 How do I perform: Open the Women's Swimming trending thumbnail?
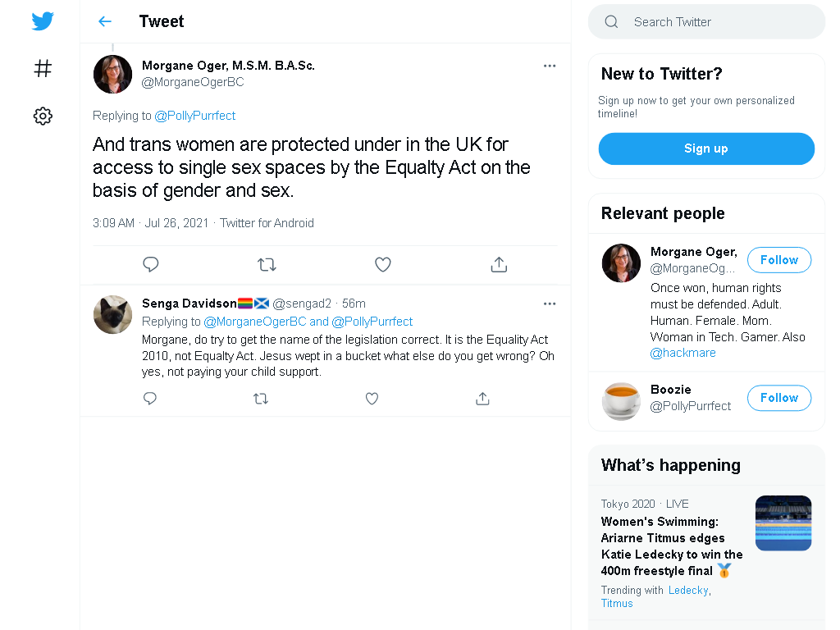(783, 523)
